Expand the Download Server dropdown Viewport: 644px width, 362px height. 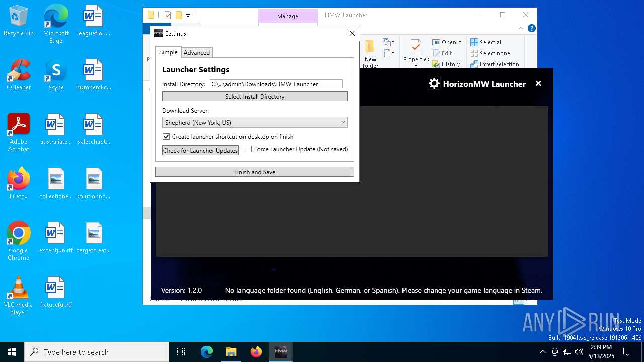(x=255, y=122)
